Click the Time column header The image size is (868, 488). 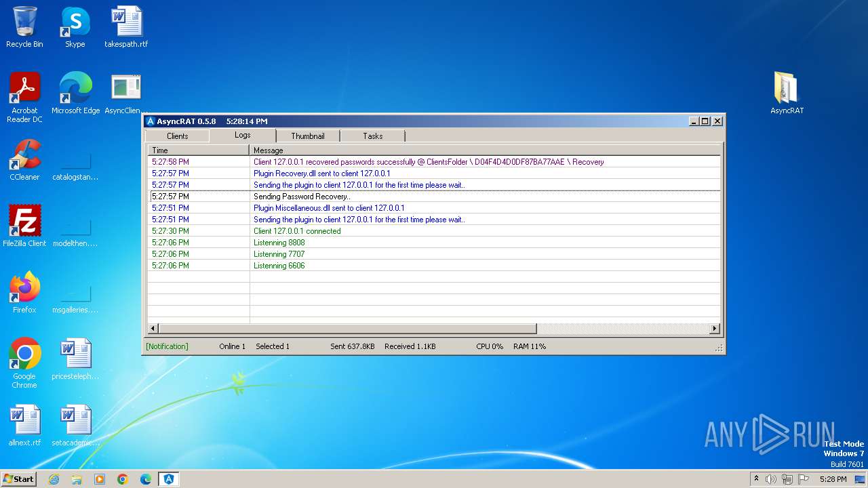point(199,150)
